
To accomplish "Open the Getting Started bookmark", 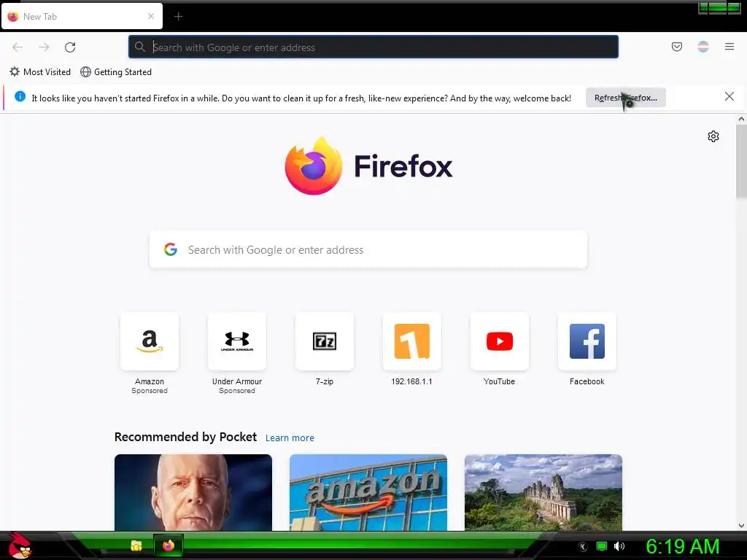I will pos(116,72).
